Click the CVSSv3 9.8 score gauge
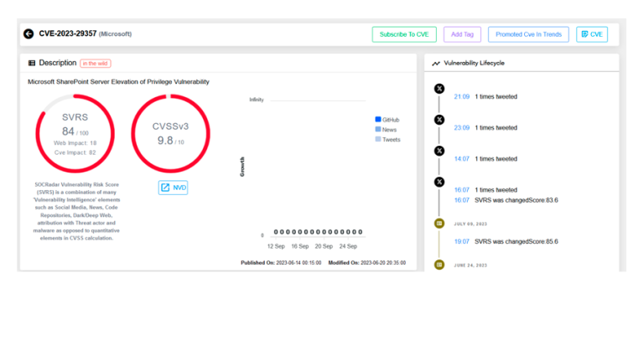The height and width of the screenshot is (340, 644). (170, 134)
